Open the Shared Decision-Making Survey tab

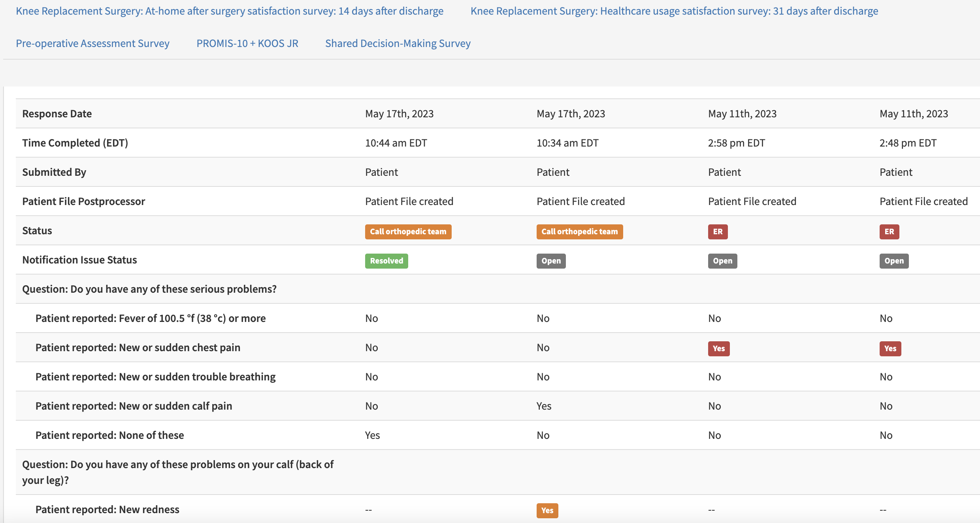(x=398, y=43)
